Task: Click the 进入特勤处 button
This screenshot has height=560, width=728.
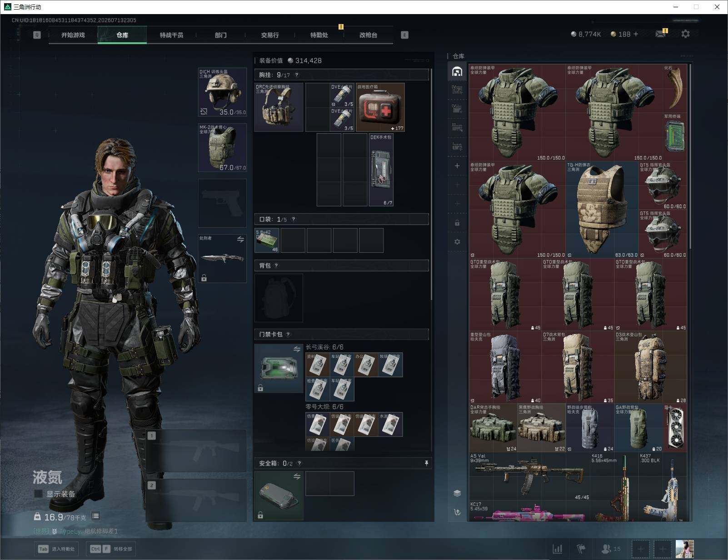Action: coord(57,549)
